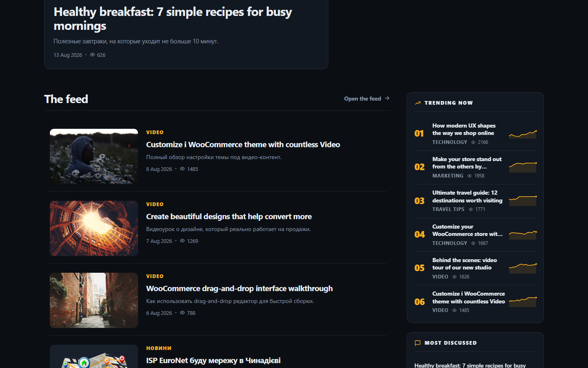
Task: Click the speech bubble icon beside Most Discussed
Action: (418, 343)
